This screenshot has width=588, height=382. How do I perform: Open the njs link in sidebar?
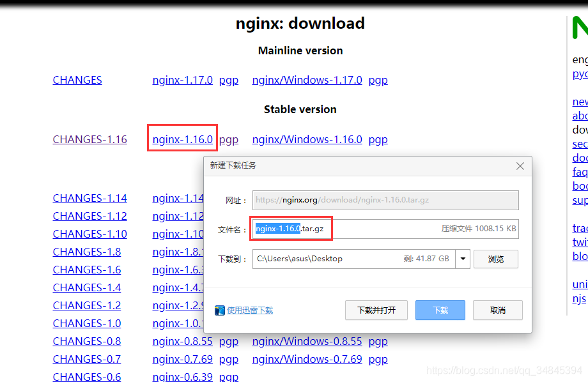tap(580, 299)
